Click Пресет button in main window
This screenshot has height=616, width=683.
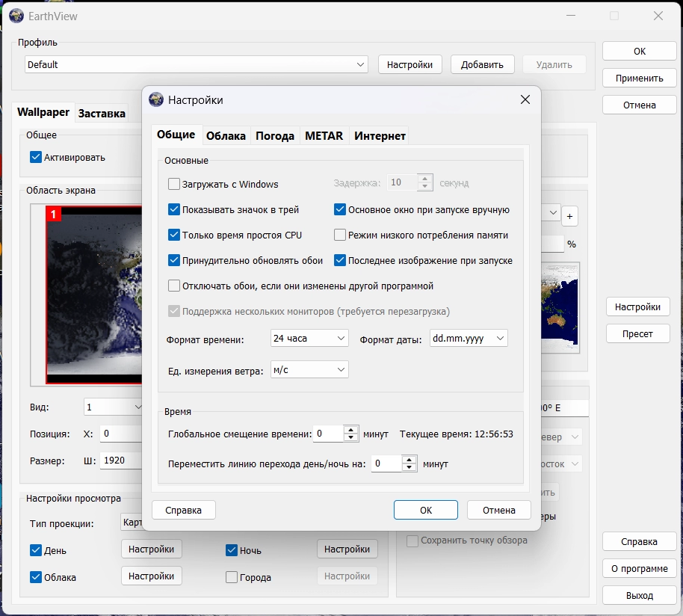coord(637,333)
